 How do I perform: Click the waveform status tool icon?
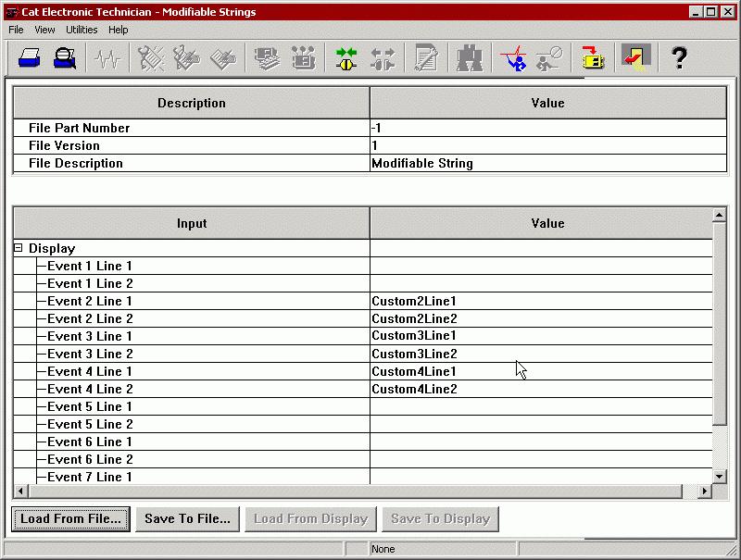(x=107, y=58)
